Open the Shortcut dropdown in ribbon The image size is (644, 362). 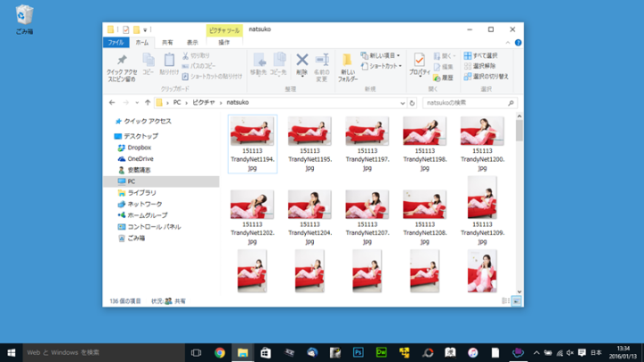point(381,65)
